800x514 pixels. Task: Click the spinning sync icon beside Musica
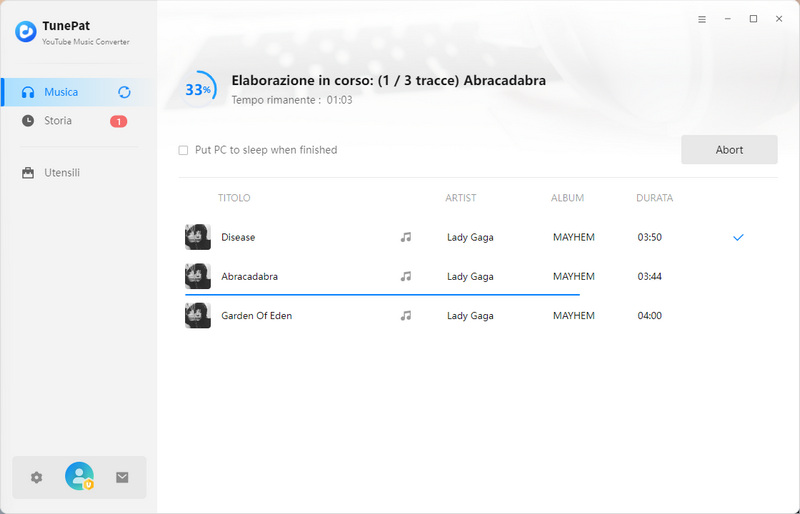(124, 92)
